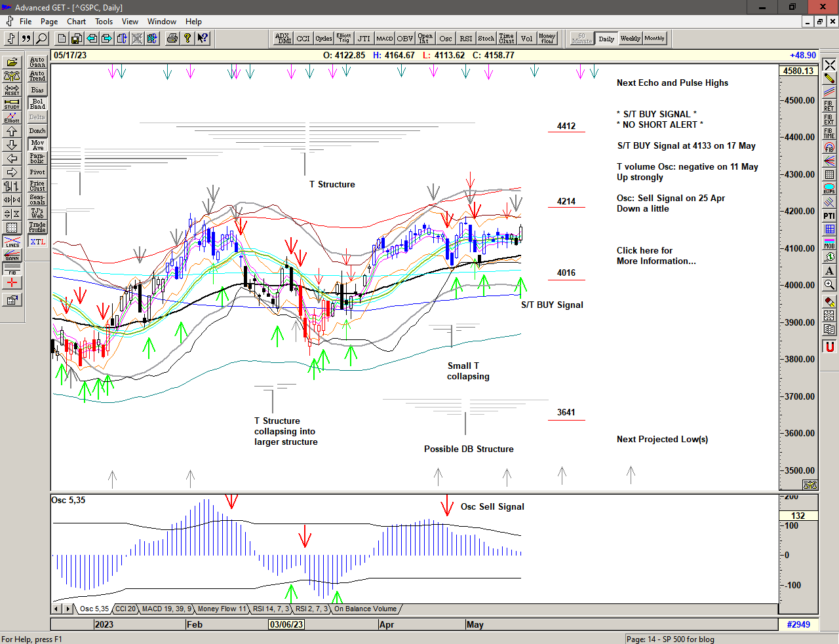
Task: Toggle the XTL indicator
Action: pyautogui.click(x=37, y=242)
